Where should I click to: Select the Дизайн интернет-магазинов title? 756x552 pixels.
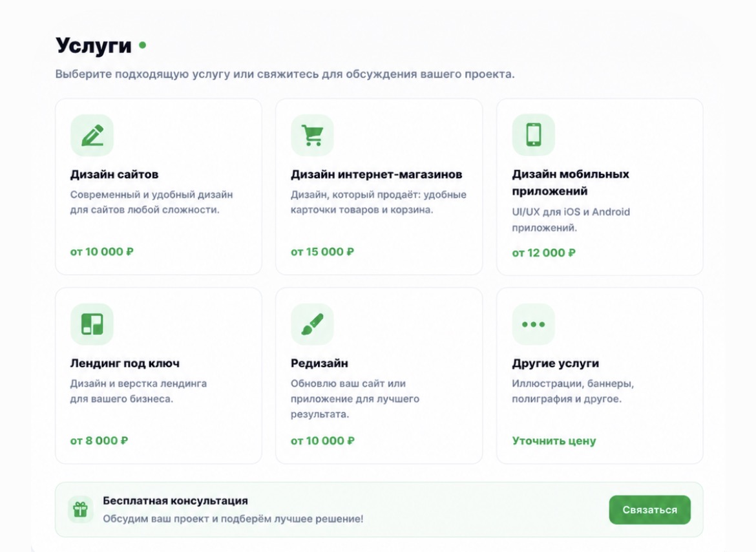376,174
